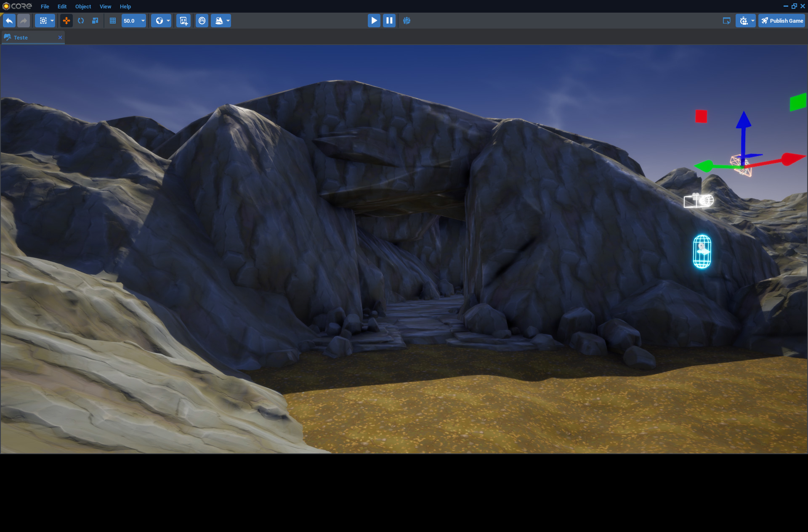The width and height of the screenshot is (808, 532).
Task: Select the white camera object in viewport
Action: (699, 201)
